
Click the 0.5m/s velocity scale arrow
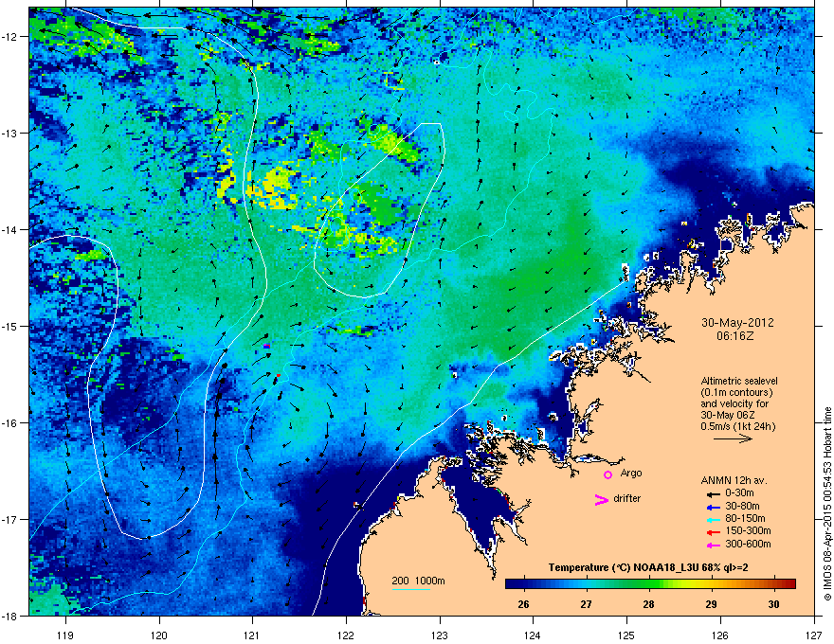point(733,438)
